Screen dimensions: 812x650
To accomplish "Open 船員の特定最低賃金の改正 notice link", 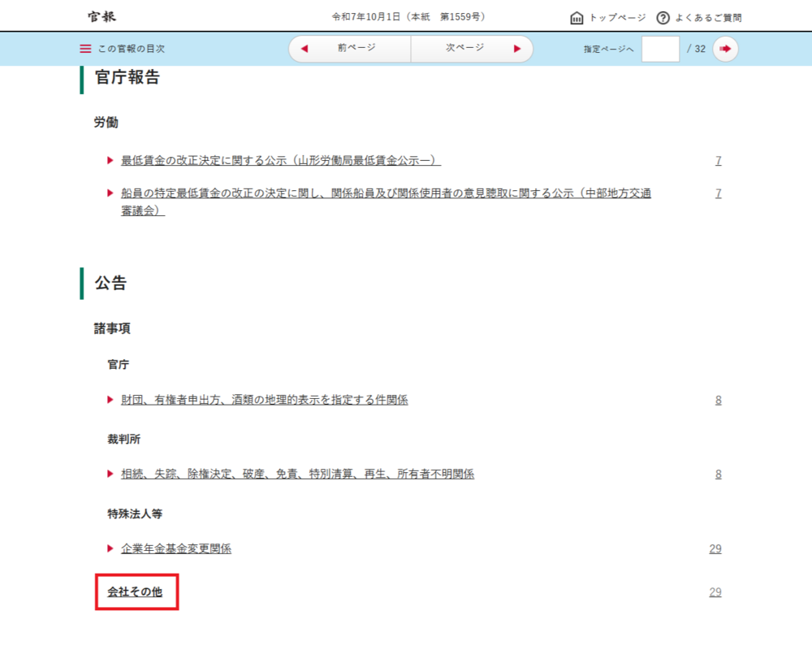I will click(x=386, y=201).
